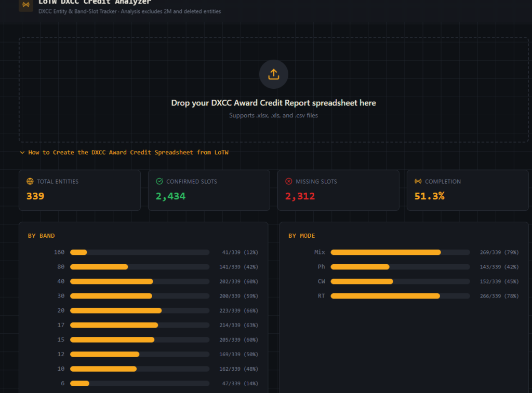Click the Completion 51.3% value
This screenshot has height=393, width=532.
(429, 196)
